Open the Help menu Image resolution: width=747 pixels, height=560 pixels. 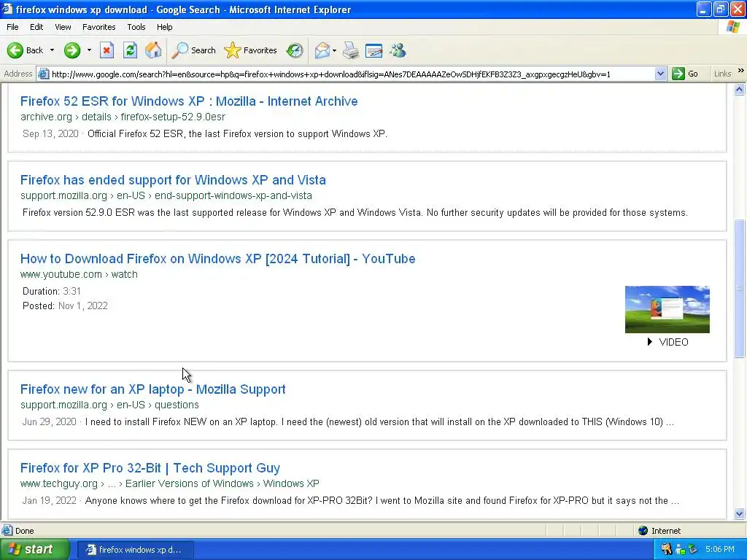pyautogui.click(x=164, y=27)
